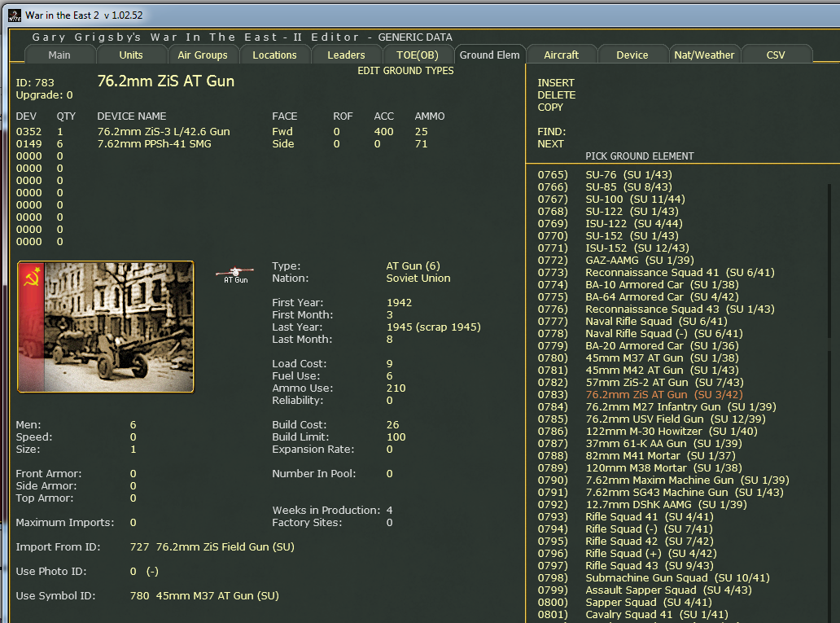Screen dimensions: 840x623
Task: Pick Reconnaissance Squad 41 entry
Action: click(x=680, y=273)
